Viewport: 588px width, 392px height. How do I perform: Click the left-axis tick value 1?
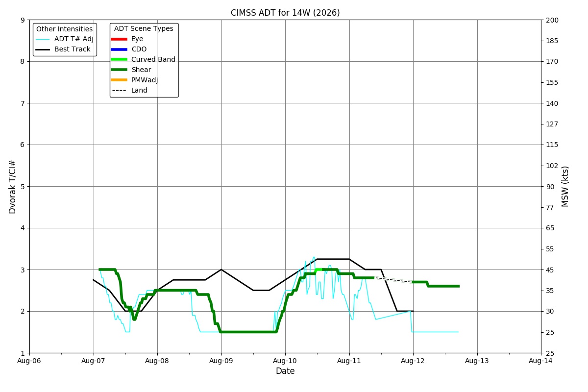(23, 353)
